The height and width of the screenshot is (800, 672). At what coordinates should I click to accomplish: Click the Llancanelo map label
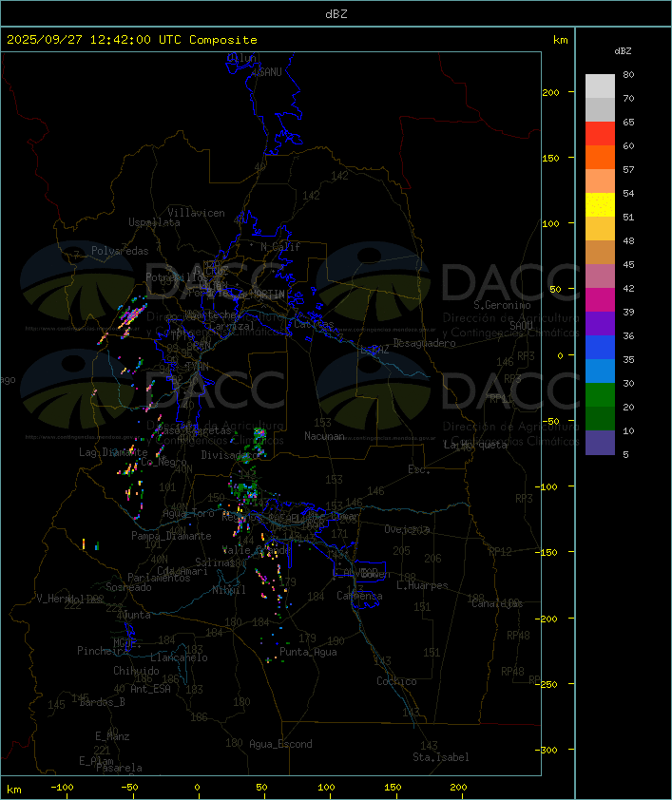point(179,657)
